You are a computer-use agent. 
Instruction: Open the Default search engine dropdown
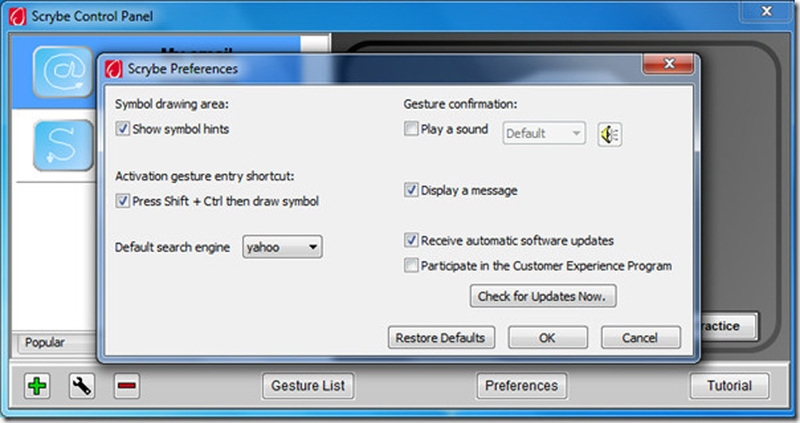[282, 247]
